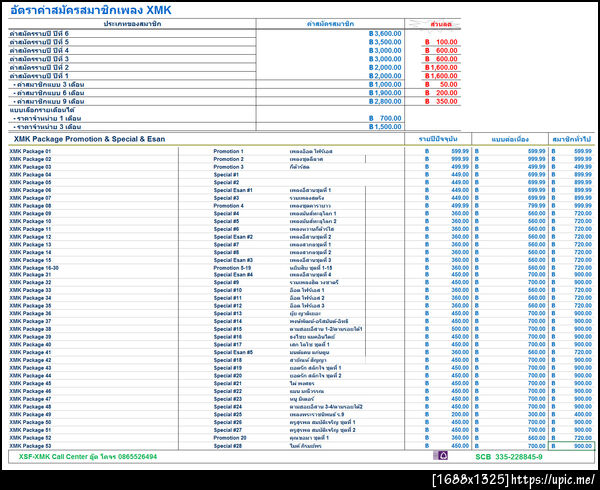Viewport: 600px width, 490px height.
Task: Select the red '100.00' discount cell
Action: (x=441, y=42)
